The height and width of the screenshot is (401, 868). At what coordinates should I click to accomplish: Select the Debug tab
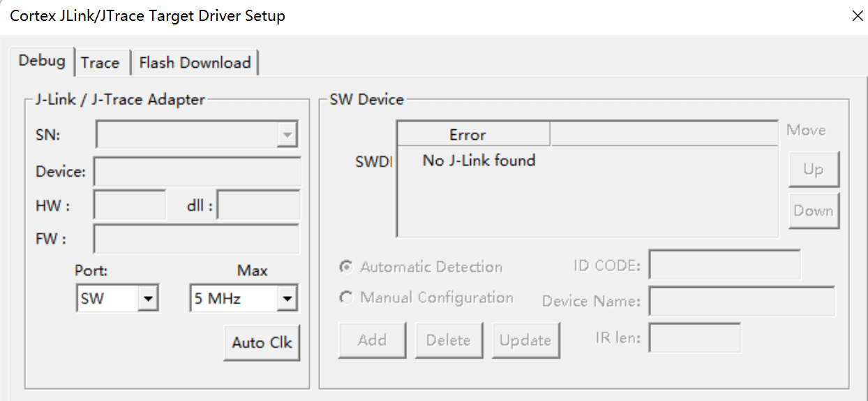tap(42, 61)
